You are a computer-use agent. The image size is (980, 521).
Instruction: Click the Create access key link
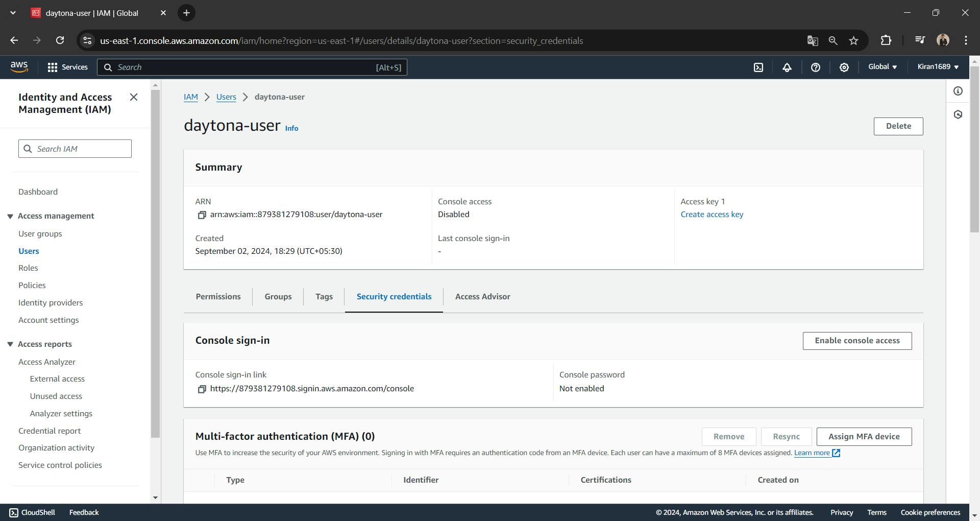coord(712,215)
